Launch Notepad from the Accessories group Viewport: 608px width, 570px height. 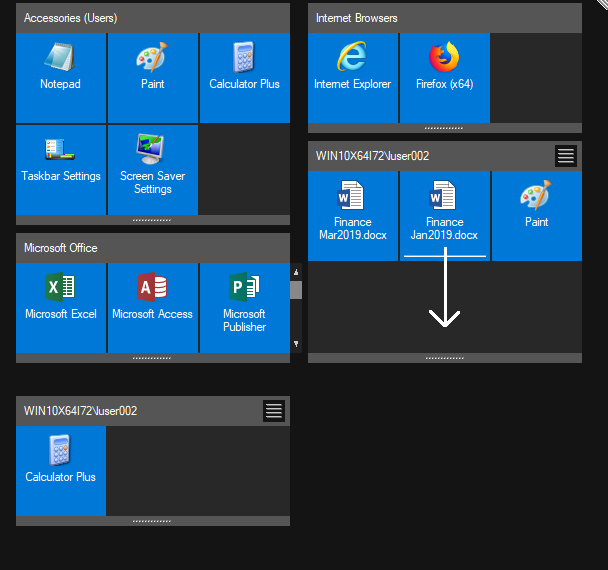click(x=61, y=77)
